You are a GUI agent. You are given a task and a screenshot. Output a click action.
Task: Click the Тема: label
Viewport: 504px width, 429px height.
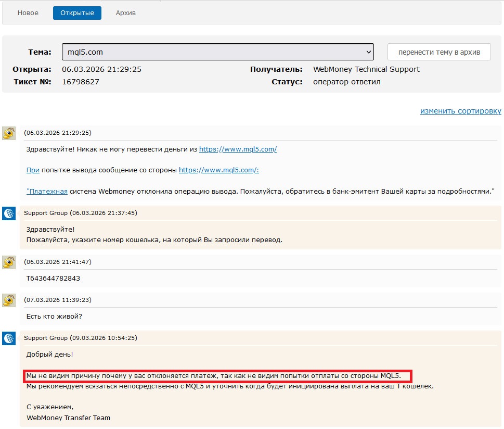(40, 52)
